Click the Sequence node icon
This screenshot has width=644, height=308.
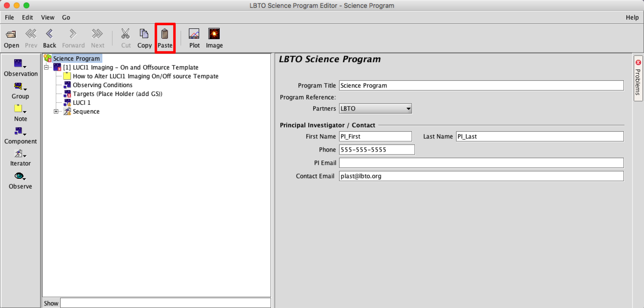(67, 111)
